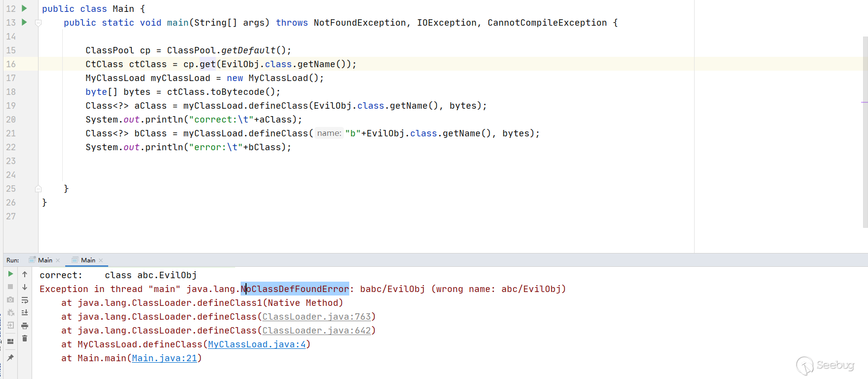Pin the Run tab with the pin icon
This screenshot has width=868, height=379.
[10, 357]
